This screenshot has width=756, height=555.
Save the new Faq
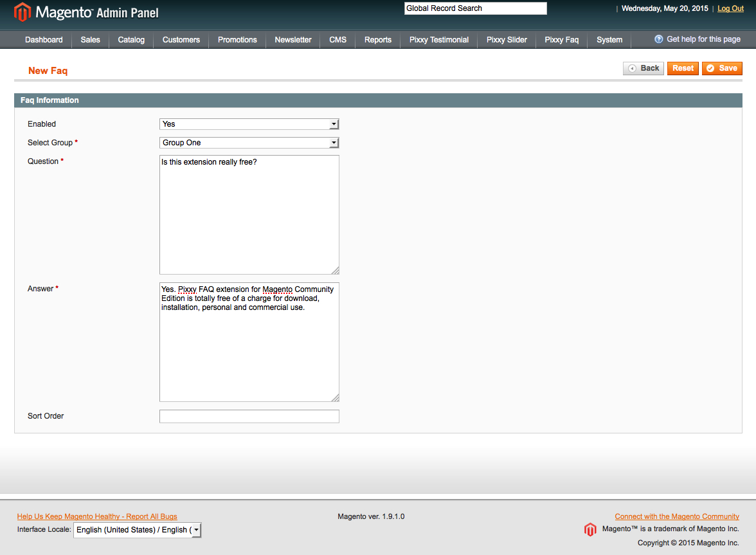coord(723,68)
